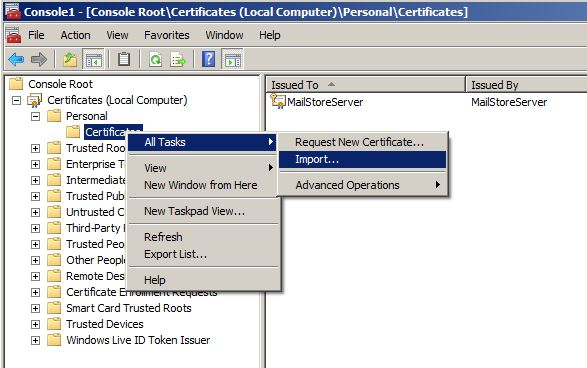587x368 pixels.
Task: Expand the Remote Desktop store node
Action: click(35, 276)
